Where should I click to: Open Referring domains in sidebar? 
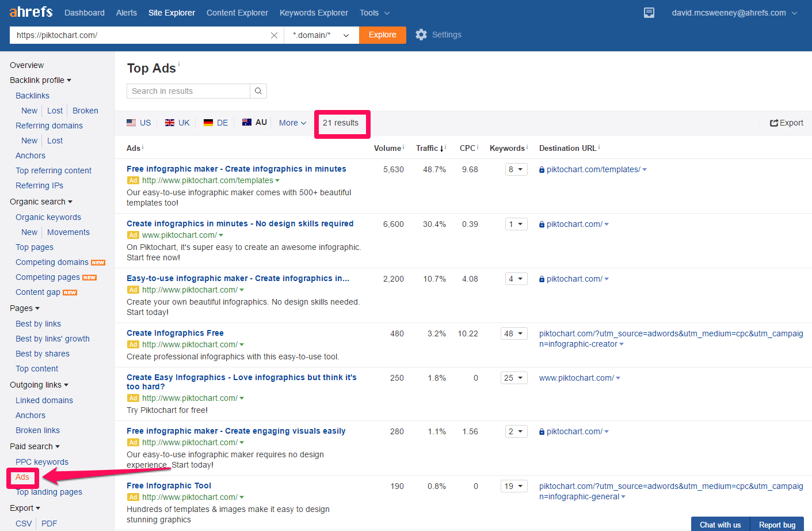49,126
